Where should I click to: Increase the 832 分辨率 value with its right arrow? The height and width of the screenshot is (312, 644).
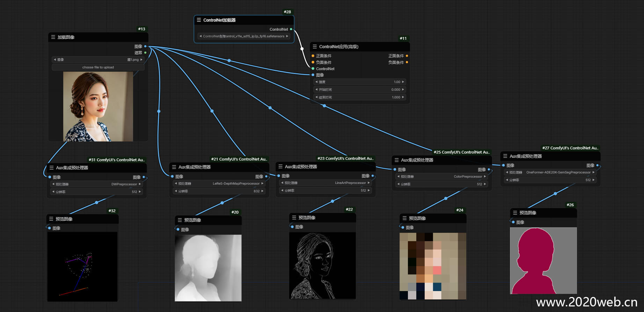pos(262,191)
